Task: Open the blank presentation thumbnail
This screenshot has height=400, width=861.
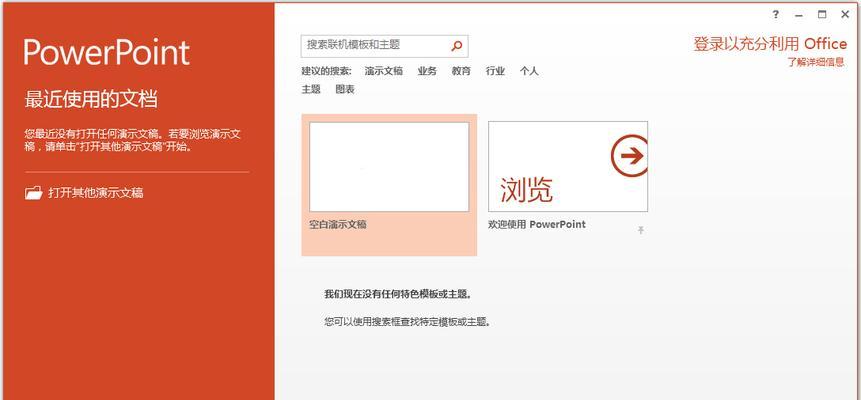Action: 389,166
